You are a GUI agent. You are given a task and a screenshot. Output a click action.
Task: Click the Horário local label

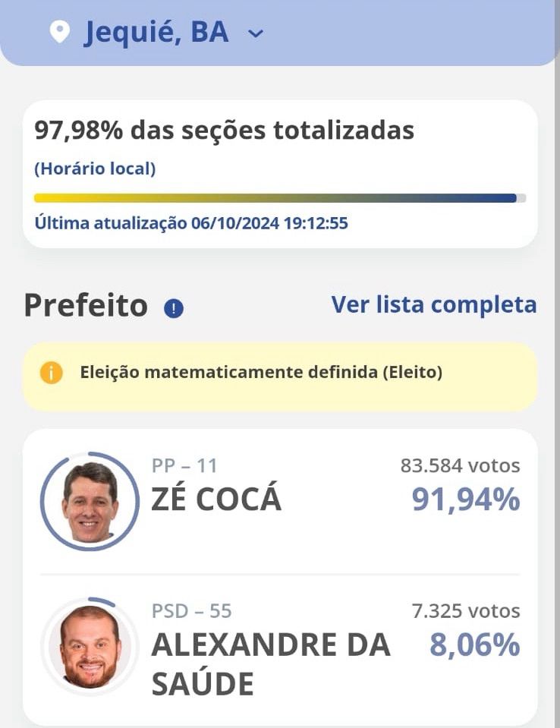(95, 169)
